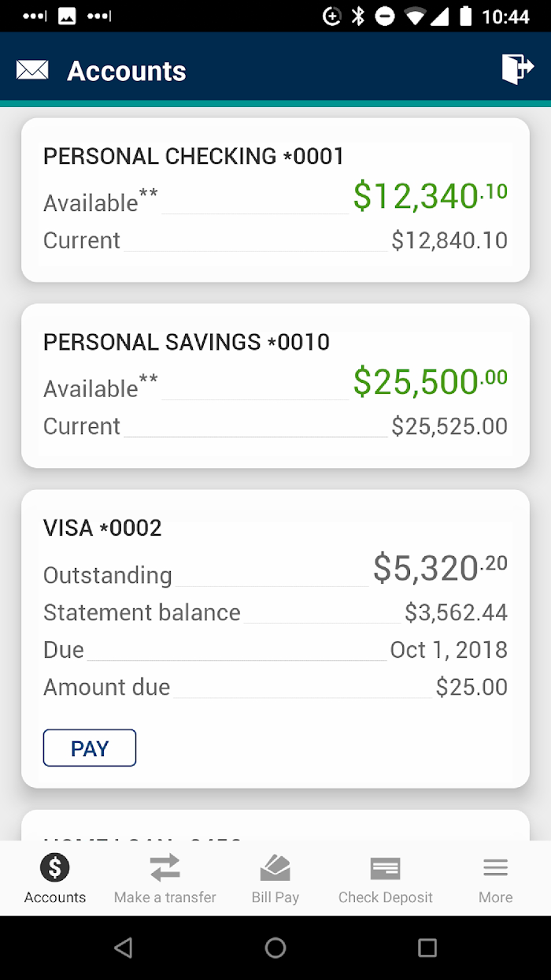Tap the $5,320.20 outstanding Visa balance

click(x=439, y=568)
